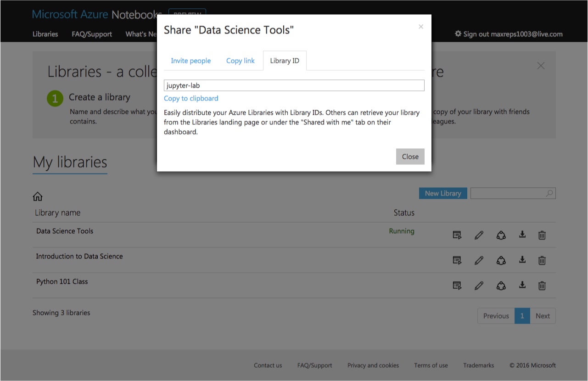Open Terms of use footer link
This screenshot has width=588, height=381.
pos(431,365)
